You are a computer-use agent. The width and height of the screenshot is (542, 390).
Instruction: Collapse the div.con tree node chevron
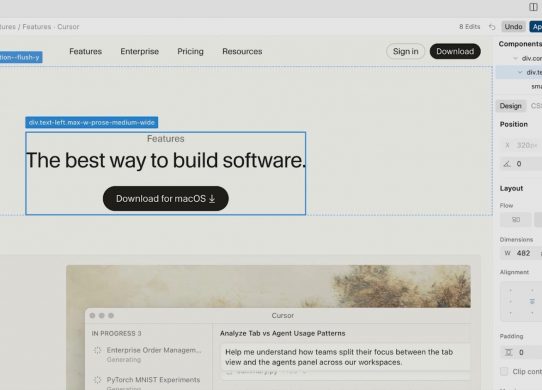pyautogui.click(x=515, y=58)
